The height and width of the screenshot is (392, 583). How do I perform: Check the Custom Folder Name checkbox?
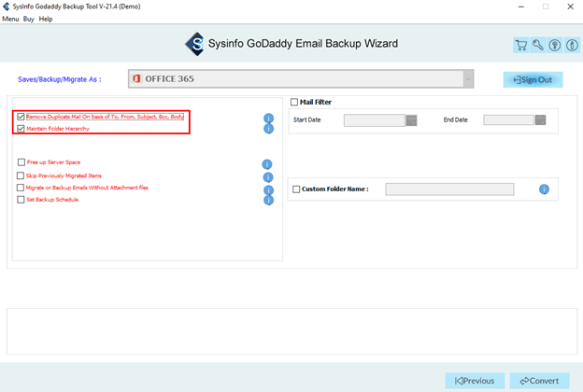pos(296,189)
